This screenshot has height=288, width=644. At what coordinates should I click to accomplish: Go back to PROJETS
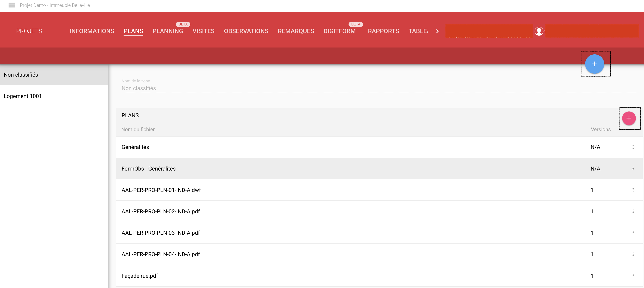[29, 31]
